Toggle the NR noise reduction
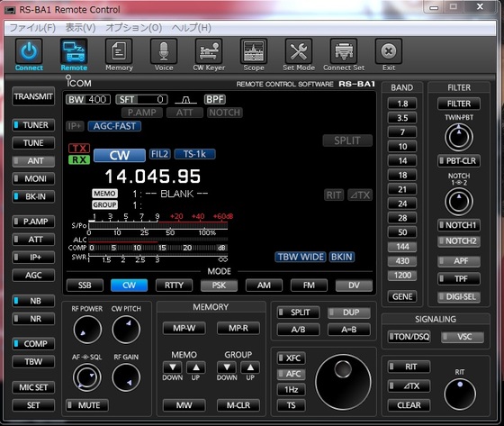The image size is (504, 426). [x=33, y=319]
